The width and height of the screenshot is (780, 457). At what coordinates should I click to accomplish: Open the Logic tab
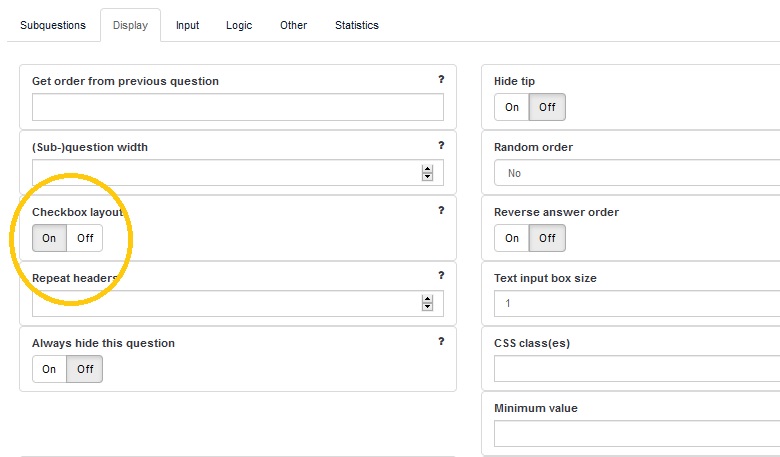coord(239,25)
